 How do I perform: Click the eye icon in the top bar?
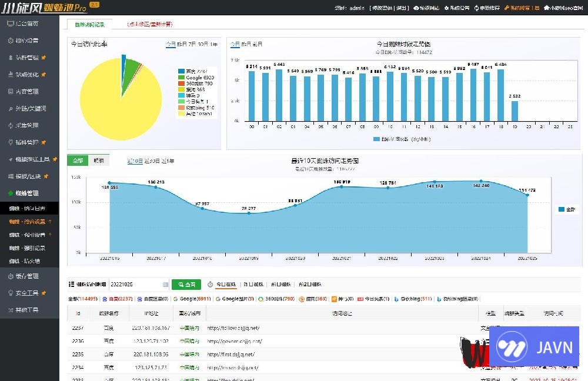416,8
